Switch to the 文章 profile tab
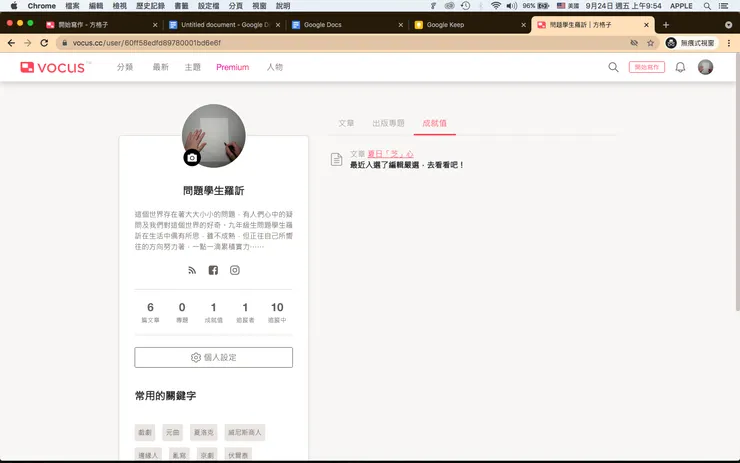Image resolution: width=740 pixels, height=463 pixels. coord(346,123)
